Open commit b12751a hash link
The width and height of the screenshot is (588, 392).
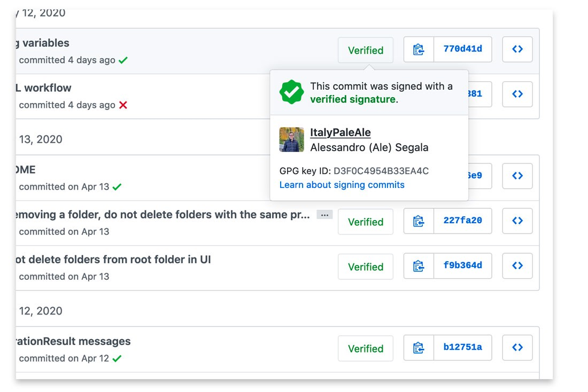point(462,347)
